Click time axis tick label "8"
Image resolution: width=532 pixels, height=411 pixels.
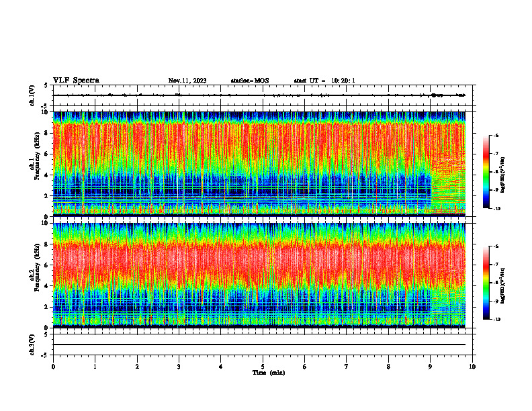pos(388,367)
